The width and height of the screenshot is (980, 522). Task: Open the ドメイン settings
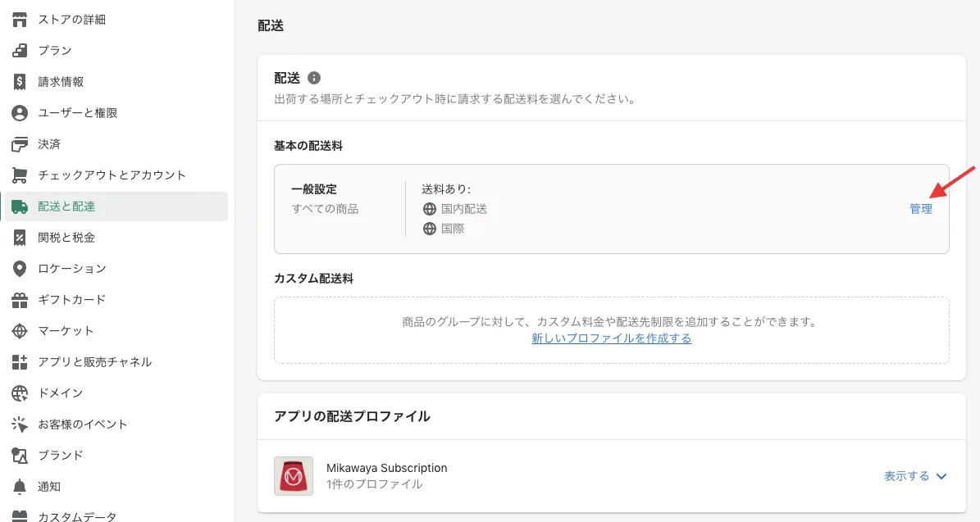pos(60,393)
